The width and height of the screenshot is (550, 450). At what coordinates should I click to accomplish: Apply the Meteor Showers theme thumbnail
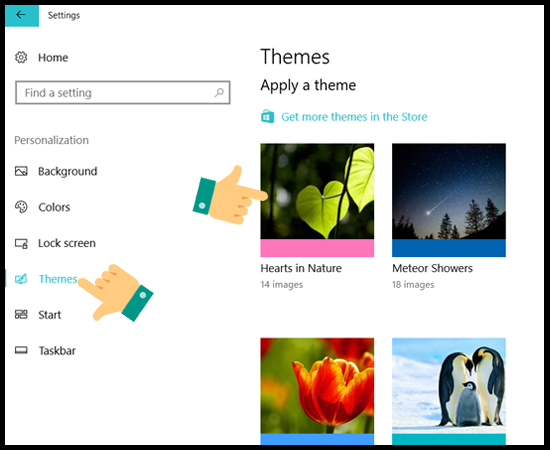pos(449,191)
